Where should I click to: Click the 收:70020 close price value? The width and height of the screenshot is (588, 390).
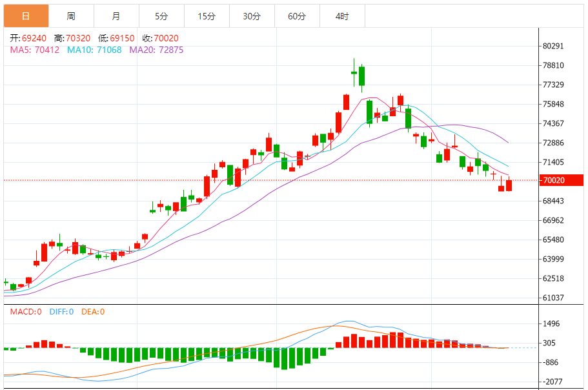[x=161, y=38]
